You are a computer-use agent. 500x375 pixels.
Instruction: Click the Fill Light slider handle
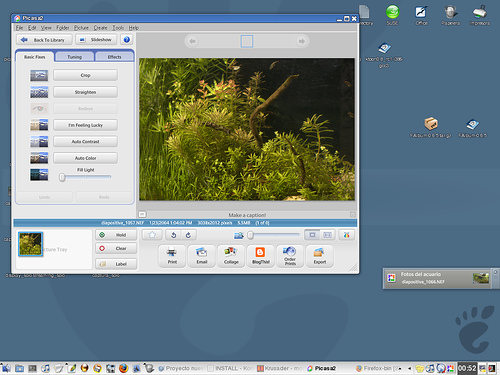click(62, 177)
